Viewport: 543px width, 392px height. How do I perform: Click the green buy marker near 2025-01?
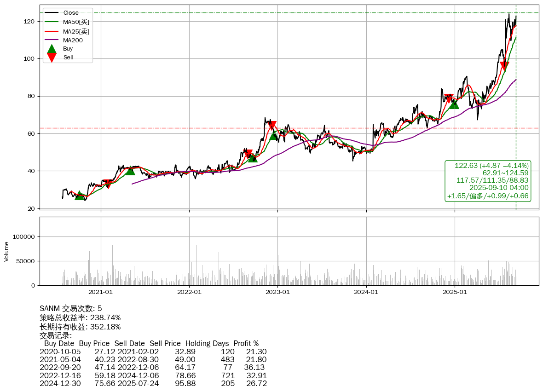(454, 104)
